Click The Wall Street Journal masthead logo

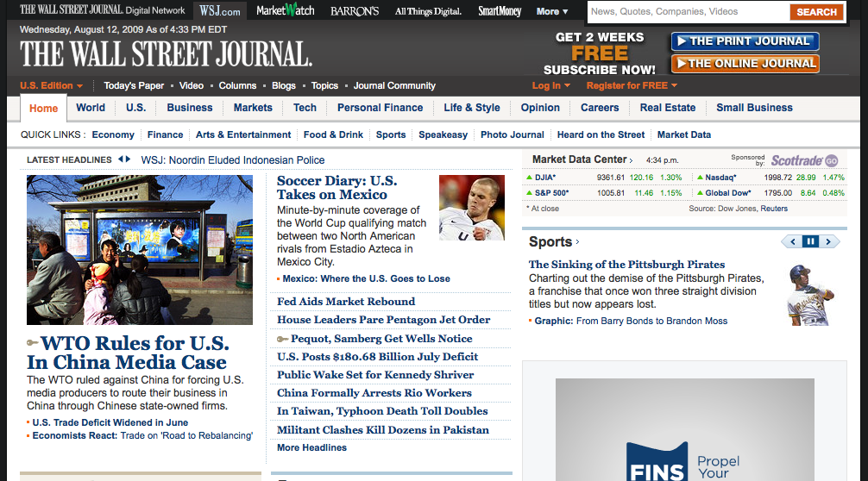(166, 54)
